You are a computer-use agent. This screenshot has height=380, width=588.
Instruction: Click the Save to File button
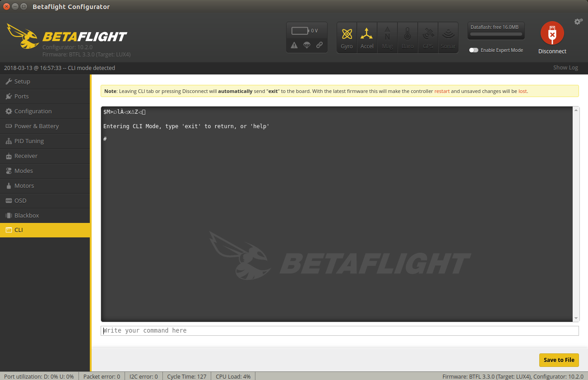pos(559,360)
